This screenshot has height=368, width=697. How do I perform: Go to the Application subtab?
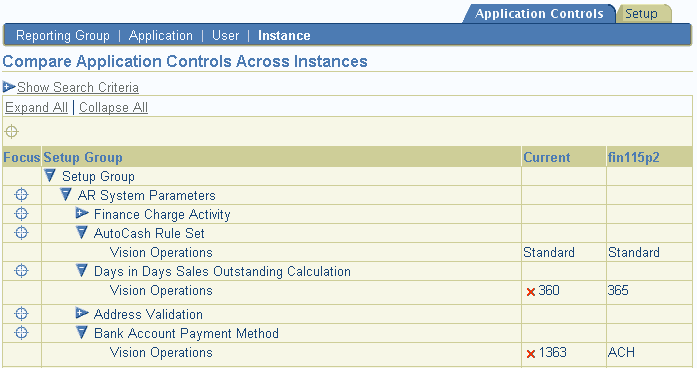pyautogui.click(x=161, y=36)
